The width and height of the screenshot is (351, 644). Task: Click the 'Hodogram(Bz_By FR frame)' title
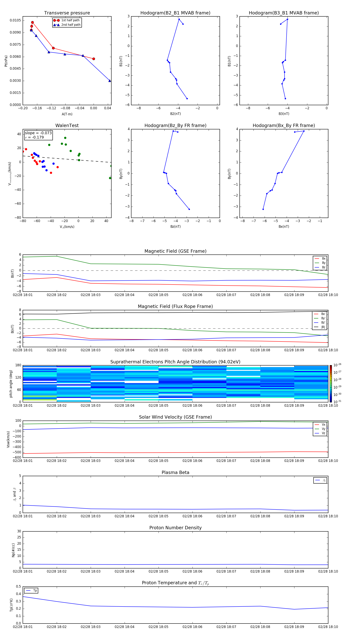coord(175,125)
